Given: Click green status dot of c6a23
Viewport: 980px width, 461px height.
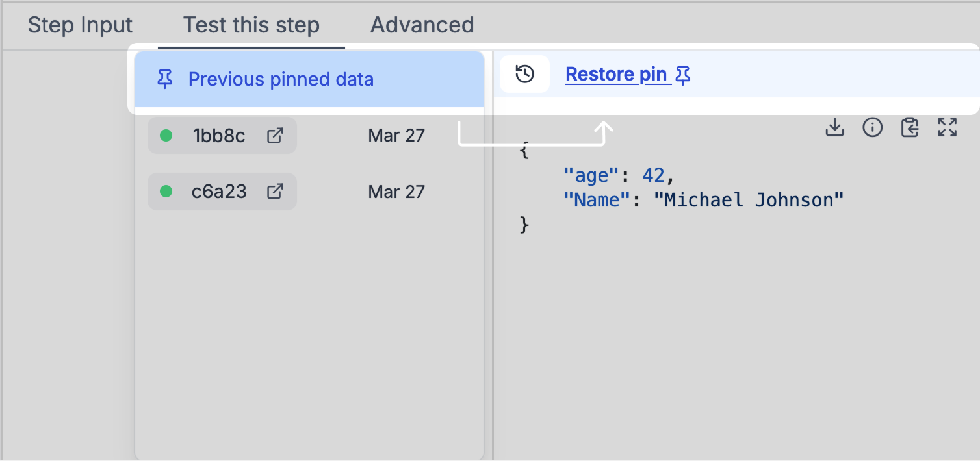Looking at the screenshot, I should pos(166,192).
